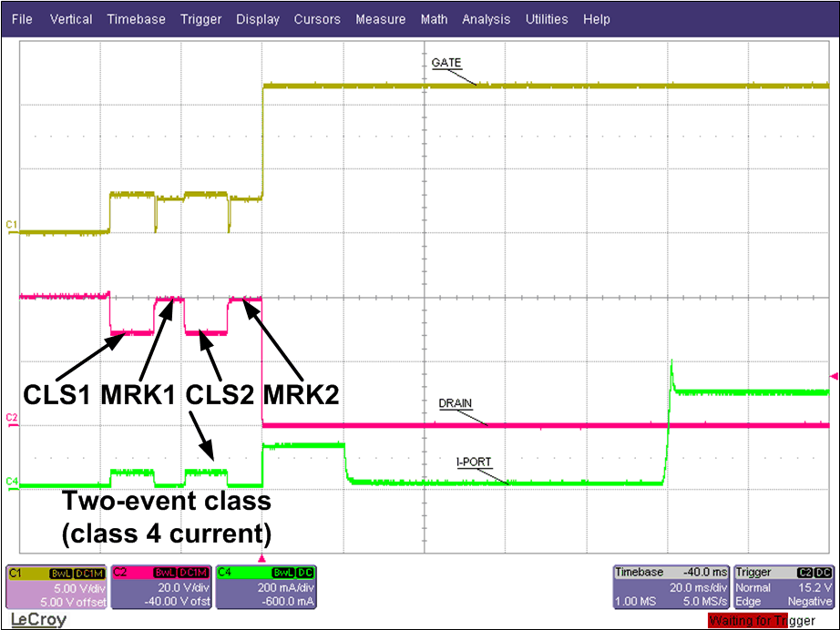Toggle DC coupling on channel C4
This screenshot has width=840, height=630.
[x=304, y=574]
